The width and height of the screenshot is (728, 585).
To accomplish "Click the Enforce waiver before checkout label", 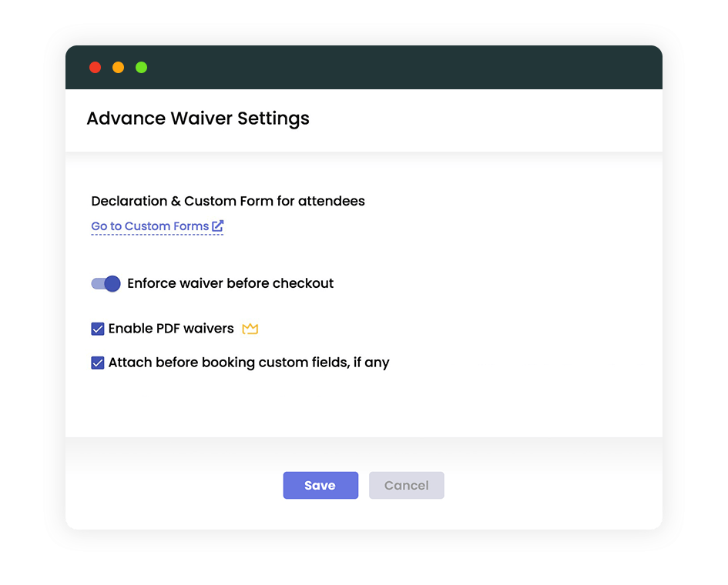I will (x=230, y=283).
